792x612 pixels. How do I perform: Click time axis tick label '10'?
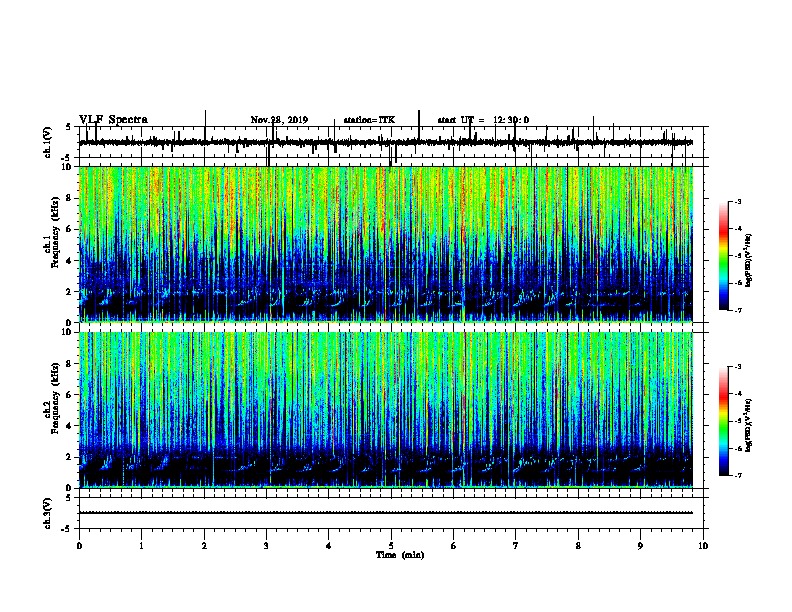[x=703, y=546]
